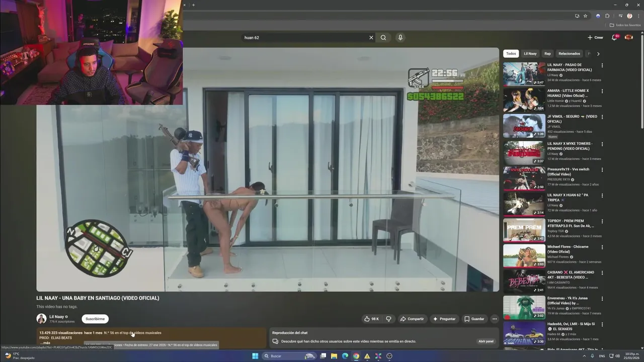
Task: Select the Todos filter chip
Action: pos(511,53)
